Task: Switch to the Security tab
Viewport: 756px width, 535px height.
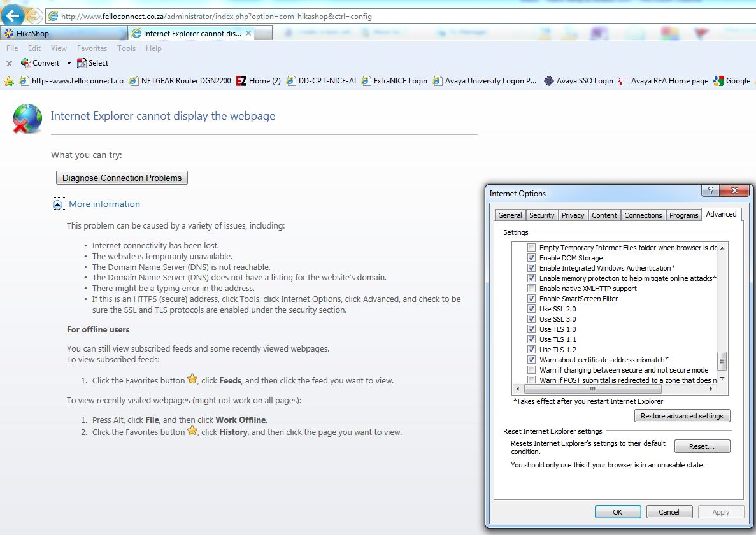Action: (x=542, y=215)
